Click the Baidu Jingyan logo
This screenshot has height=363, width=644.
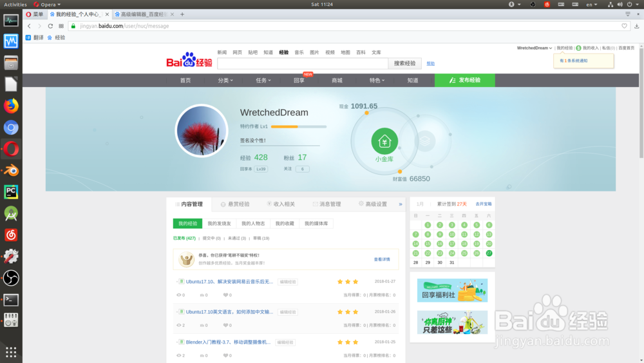(x=189, y=61)
